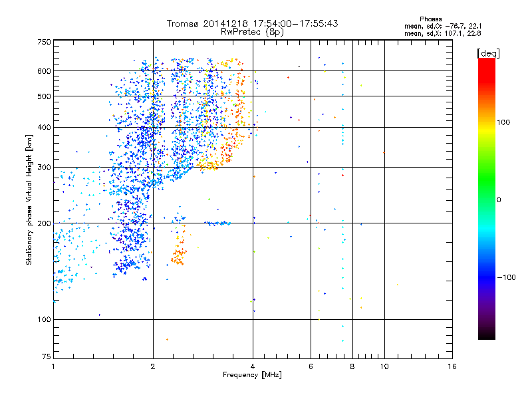This screenshot has height=399, width=532.
Task: Click the y-axis '300' tick label
Action: [x=44, y=167]
